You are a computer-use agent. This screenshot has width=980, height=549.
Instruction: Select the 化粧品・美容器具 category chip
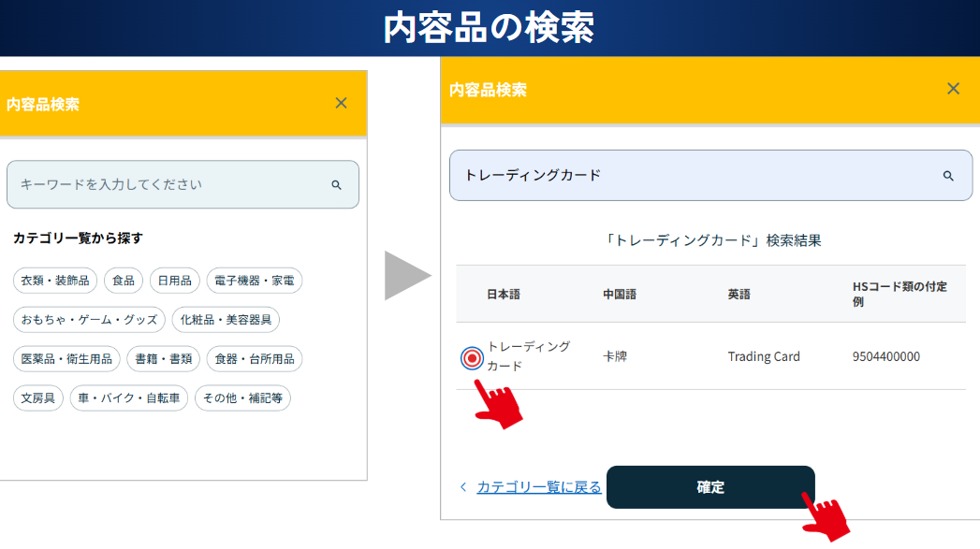point(226,320)
